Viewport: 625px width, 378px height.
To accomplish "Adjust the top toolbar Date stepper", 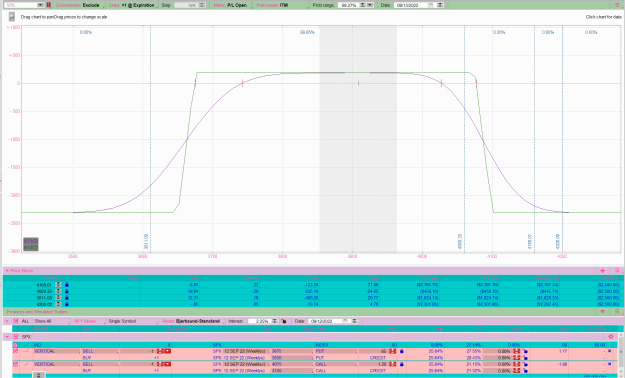I will [440, 5].
